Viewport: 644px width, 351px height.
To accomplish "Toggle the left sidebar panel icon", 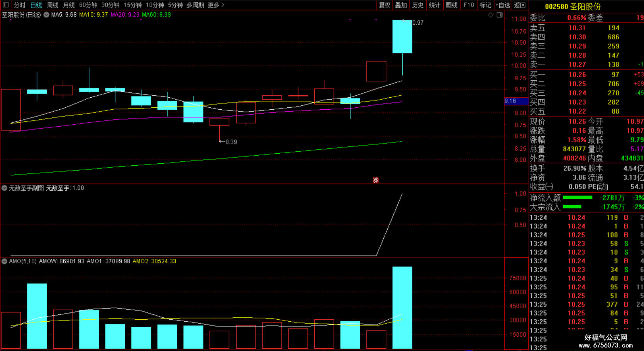I will click(6, 5).
